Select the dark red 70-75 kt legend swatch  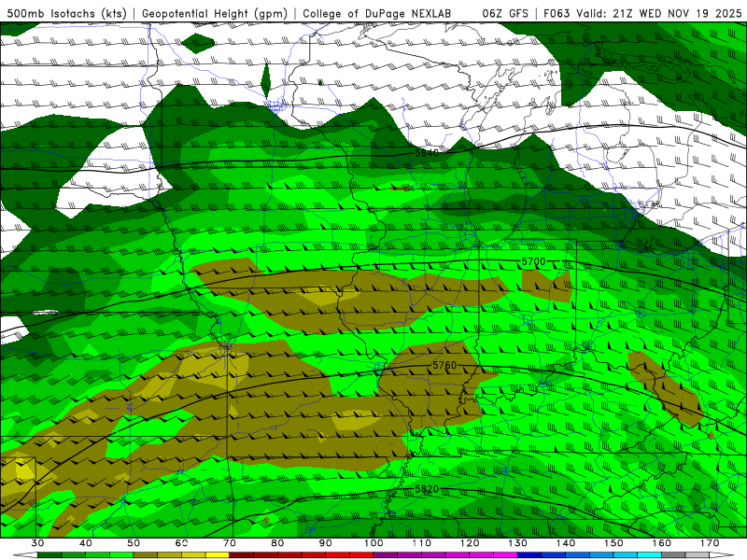click(x=242, y=555)
